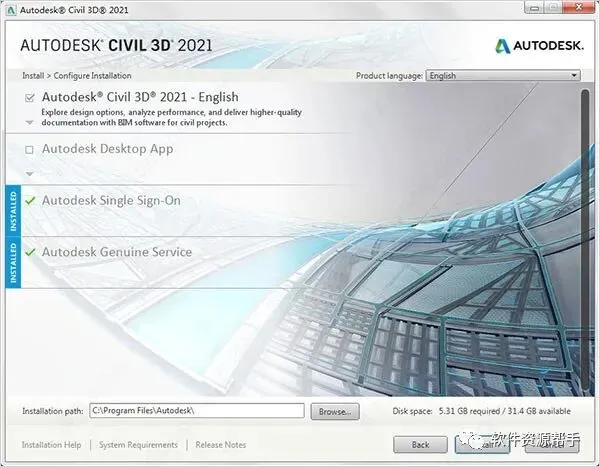Click the Configure Installation breadcrumb text
Screen dimensions: 600x467
click(x=92, y=76)
